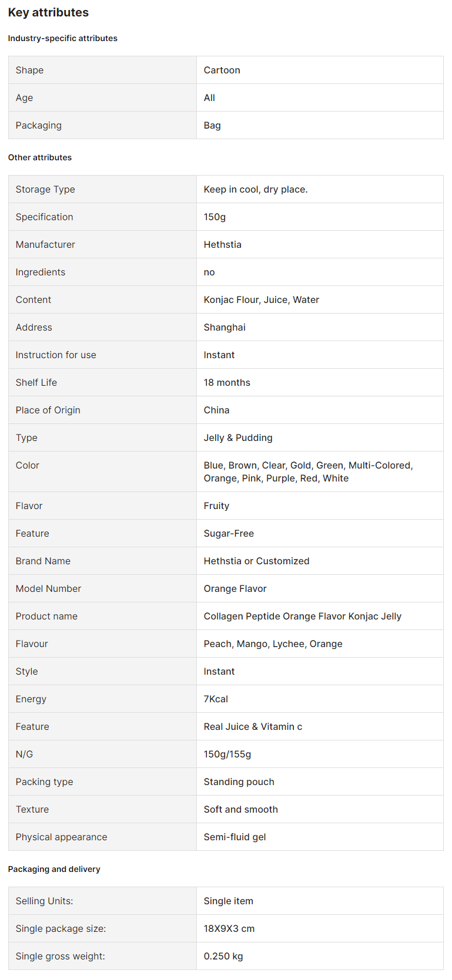Click Hethstia or Customized brand name
This screenshot has width=452, height=980.
coord(256,561)
